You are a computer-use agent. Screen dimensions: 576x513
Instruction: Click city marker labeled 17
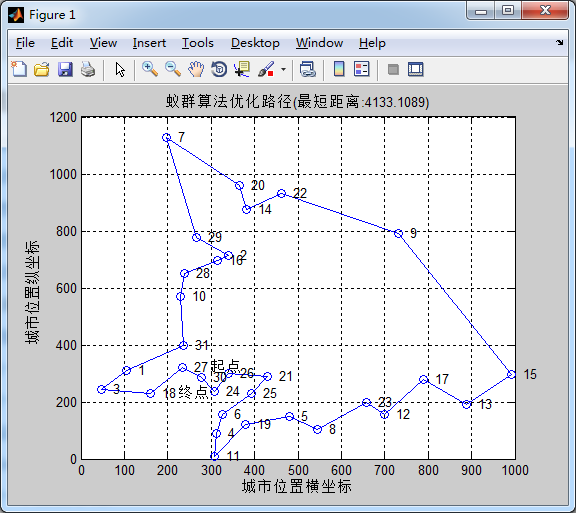[x=424, y=379]
